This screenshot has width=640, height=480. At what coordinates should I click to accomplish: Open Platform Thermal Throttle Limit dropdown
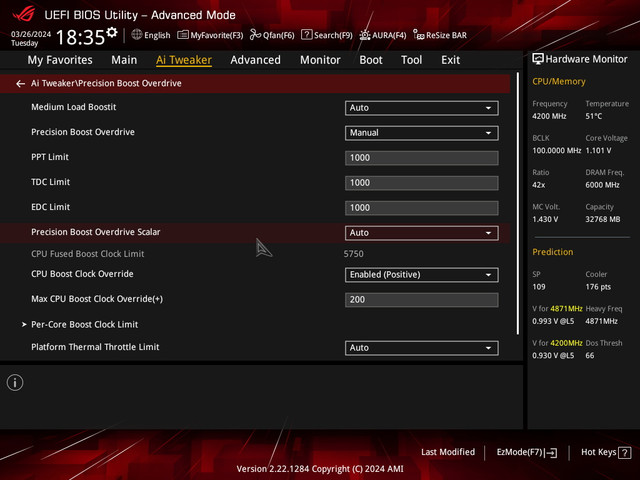tap(422, 348)
